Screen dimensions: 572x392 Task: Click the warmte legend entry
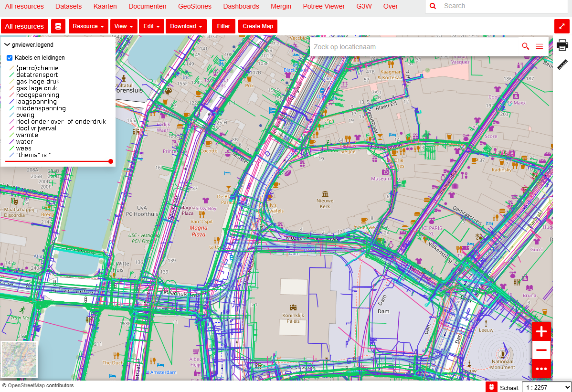tap(27, 135)
